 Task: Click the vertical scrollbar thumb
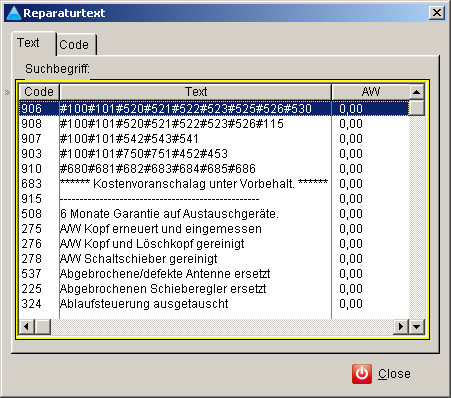[417, 107]
